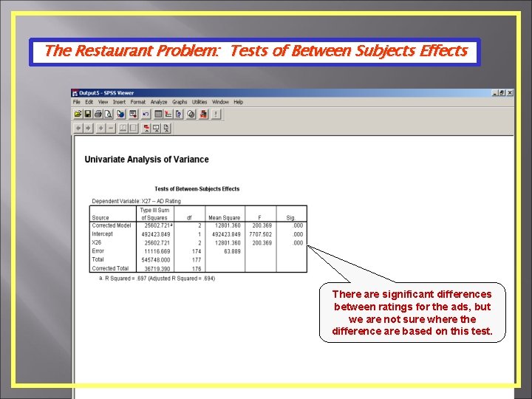Screen dimensions: 532x399
Task: Click the Demote right-arrow icon
Action: tap(88, 129)
